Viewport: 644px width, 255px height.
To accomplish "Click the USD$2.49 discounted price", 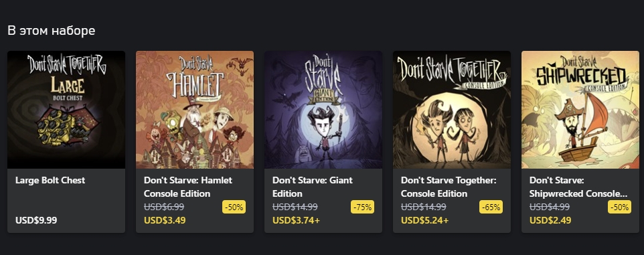I will click(550, 220).
